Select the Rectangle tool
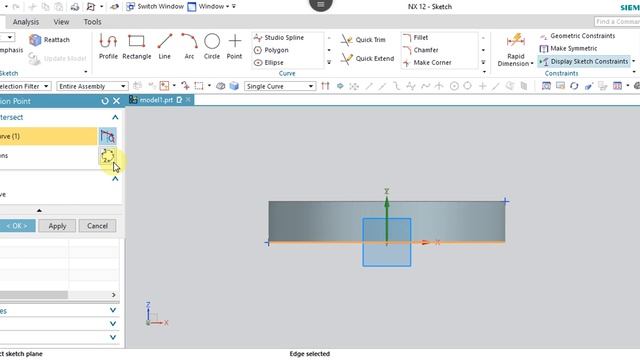This screenshot has height=360, width=640. tap(136, 47)
